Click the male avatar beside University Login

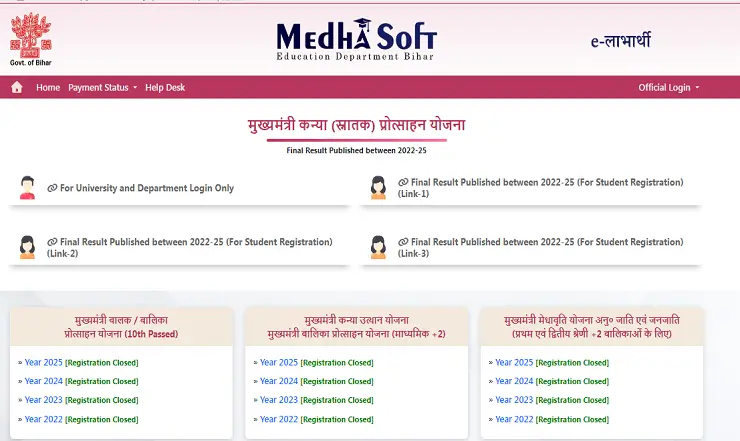click(x=27, y=188)
